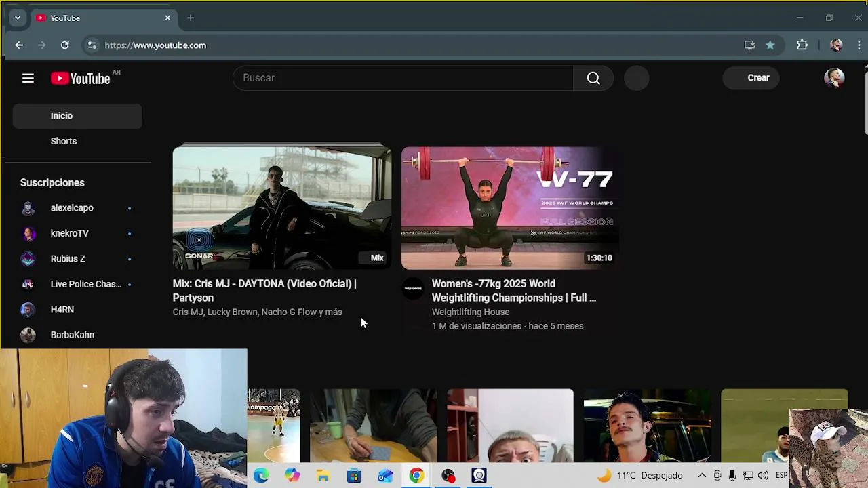The height and width of the screenshot is (488, 868).
Task: Open a new browser tab
Action: 191,18
